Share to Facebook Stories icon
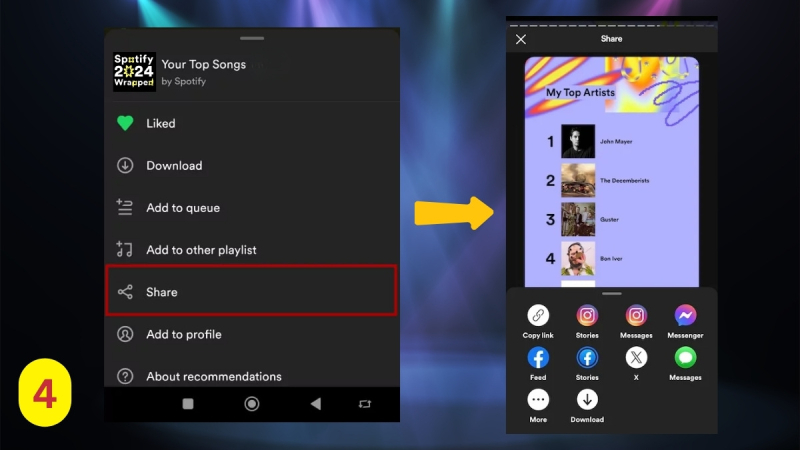This screenshot has height=450, width=800. pyautogui.click(x=587, y=358)
